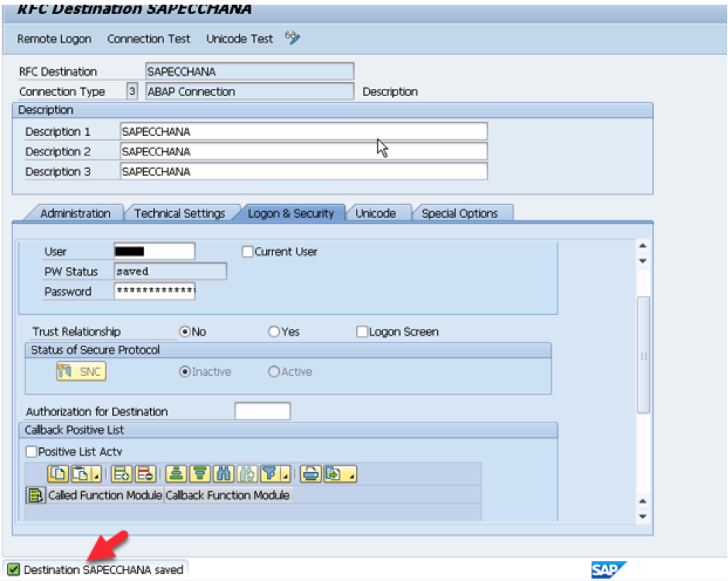Click the SNC button
The height and width of the screenshot is (581, 728).
pyautogui.click(x=81, y=371)
